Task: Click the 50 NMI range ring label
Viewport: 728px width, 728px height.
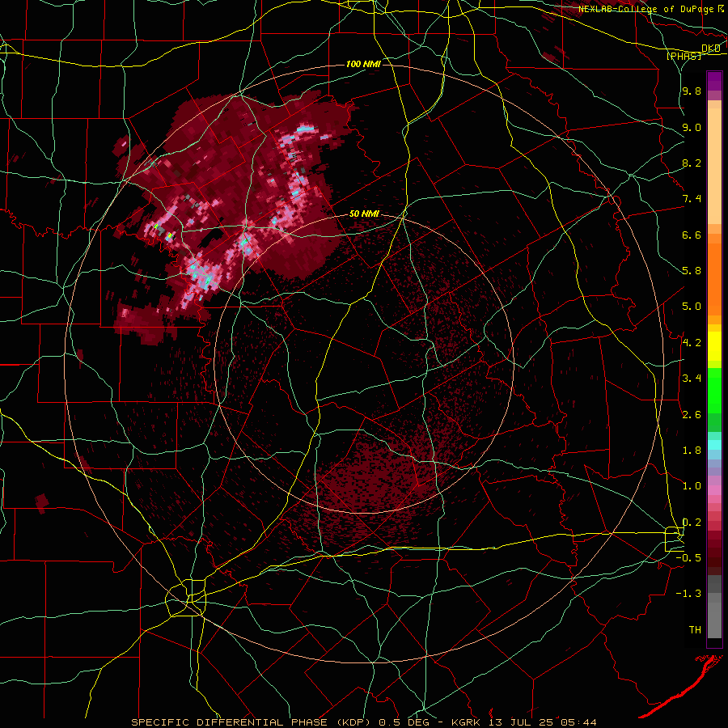Action: (x=363, y=214)
